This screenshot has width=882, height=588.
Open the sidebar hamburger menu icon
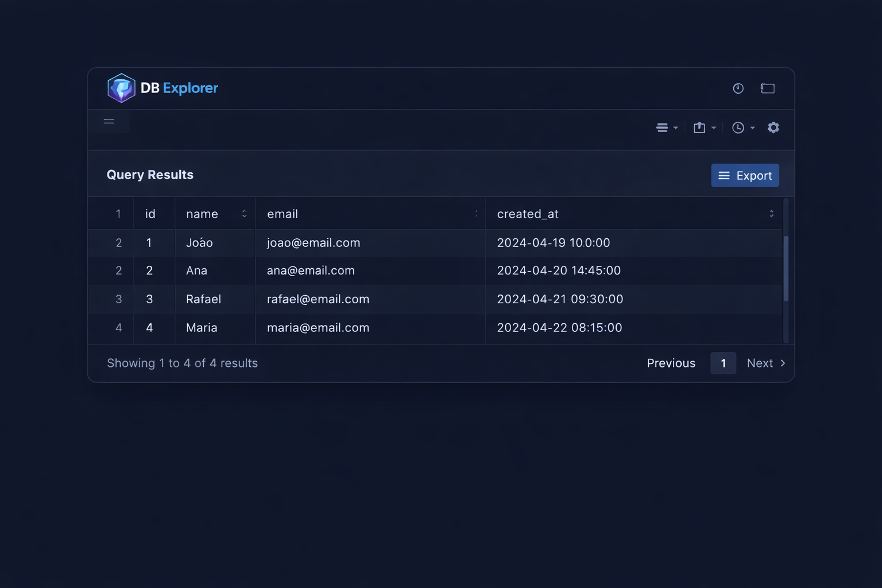[109, 121]
